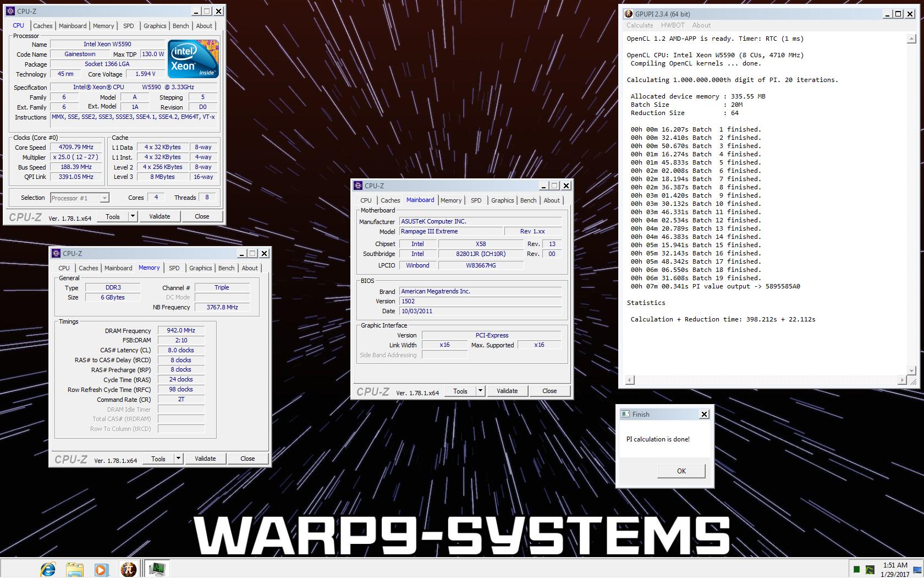Open the Bench tab in top-left CPU-Z

click(180, 26)
